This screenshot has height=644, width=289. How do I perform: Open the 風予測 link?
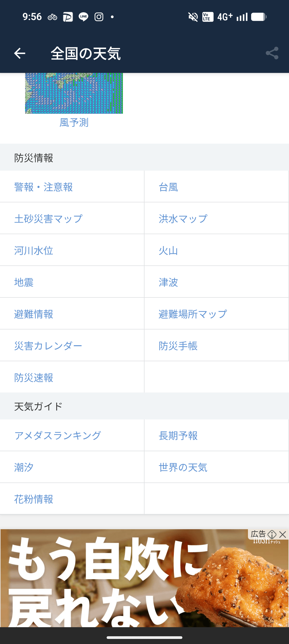pyautogui.click(x=74, y=123)
